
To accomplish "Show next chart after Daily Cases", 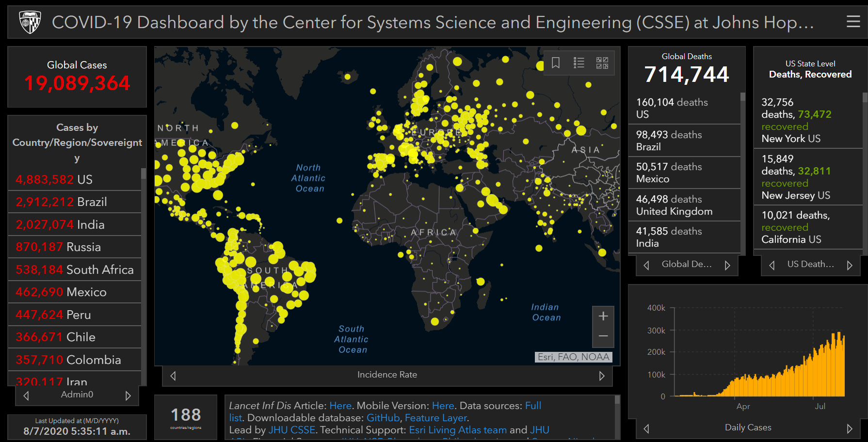I will (850, 428).
